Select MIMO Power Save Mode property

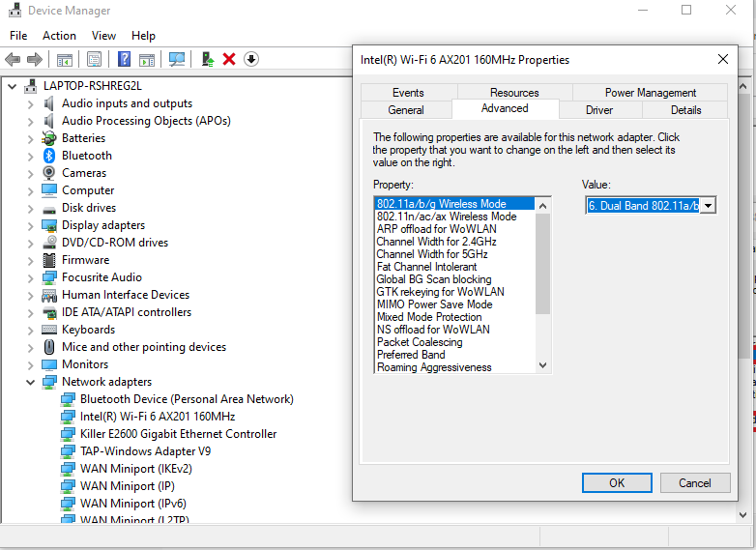pyautogui.click(x=454, y=304)
